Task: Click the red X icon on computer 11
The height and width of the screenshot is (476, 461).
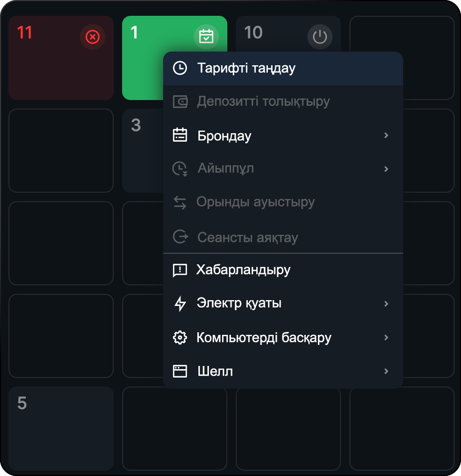Action: 93,37
